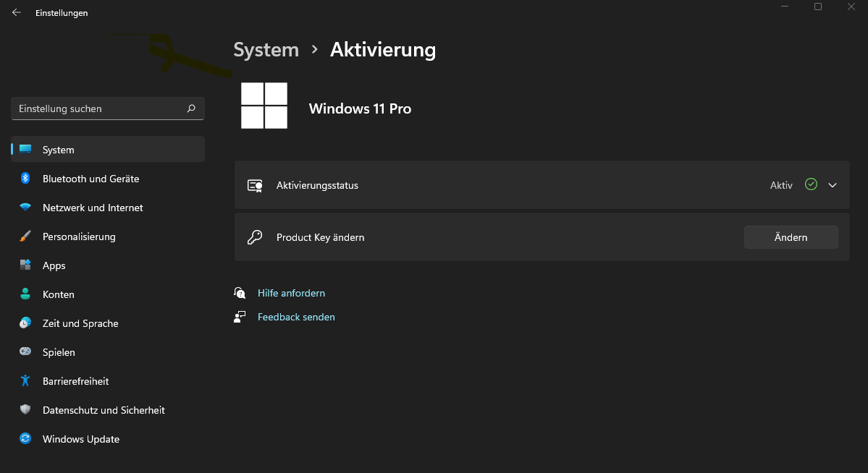Click the Hilfe anfordern link
868x473 pixels.
[291, 293]
